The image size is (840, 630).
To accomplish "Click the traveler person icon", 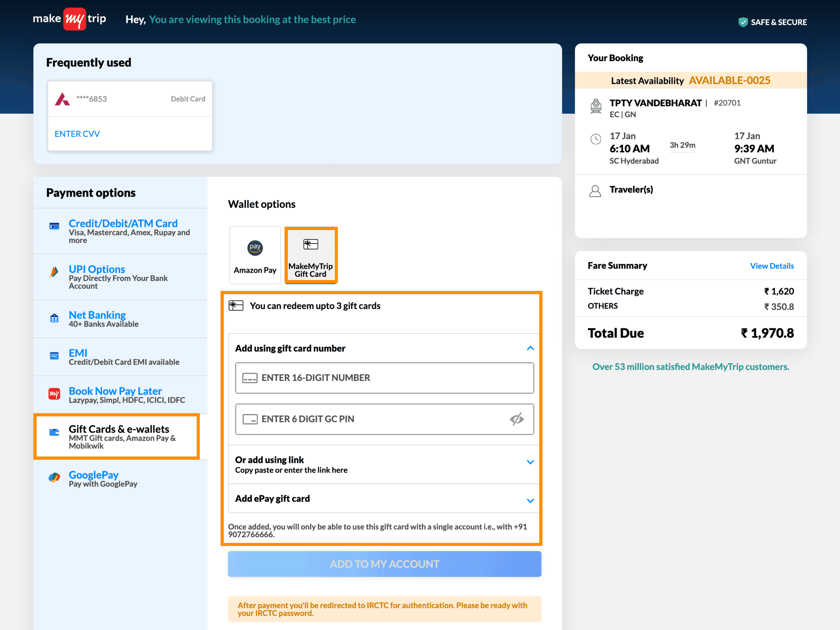I will pos(595,191).
